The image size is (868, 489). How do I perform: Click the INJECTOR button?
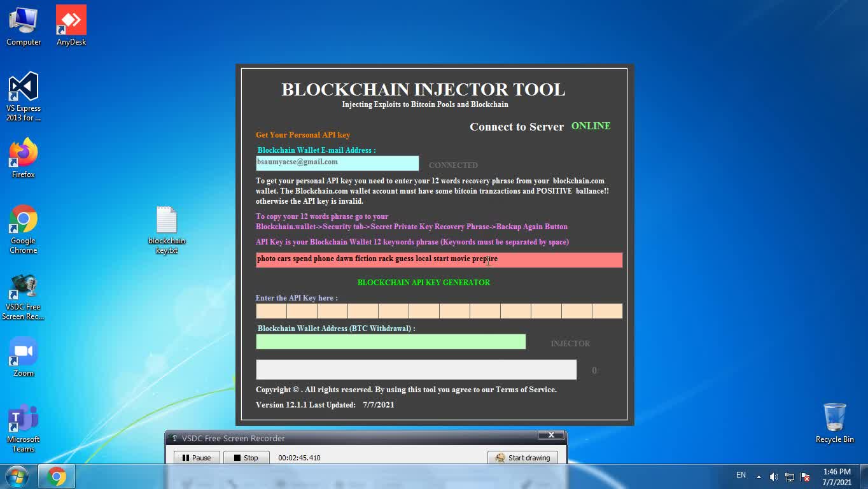pyautogui.click(x=570, y=343)
